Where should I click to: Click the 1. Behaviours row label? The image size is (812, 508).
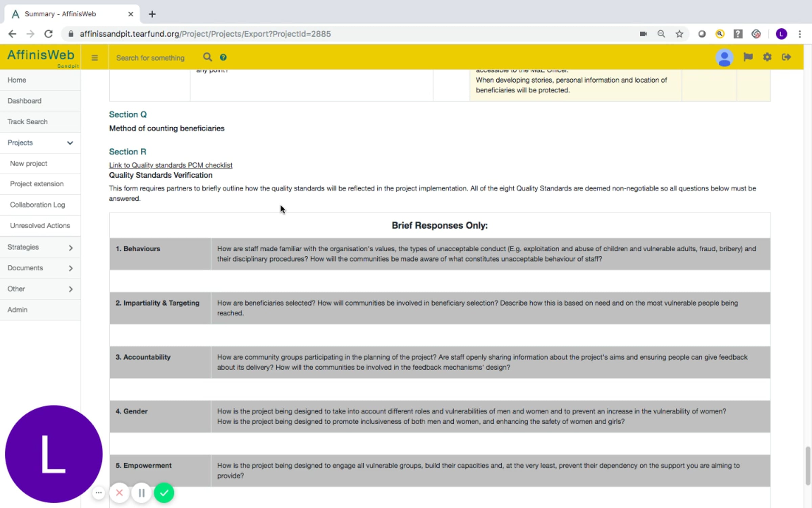click(138, 249)
